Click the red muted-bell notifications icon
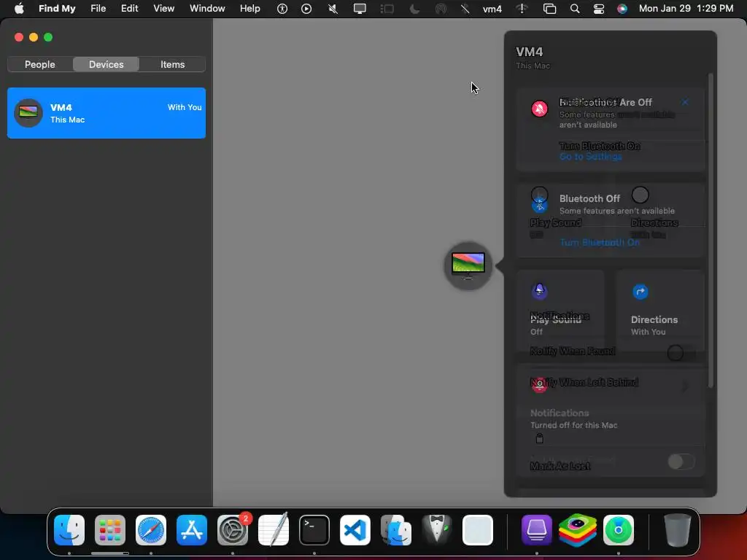Screen dimensions: 747x560 pos(539,109)
